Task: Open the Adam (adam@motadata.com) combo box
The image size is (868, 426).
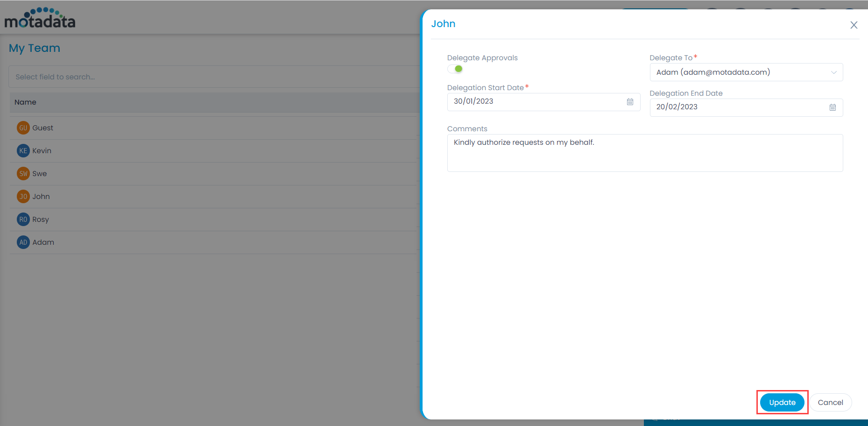Action: [x=738, y=72]
